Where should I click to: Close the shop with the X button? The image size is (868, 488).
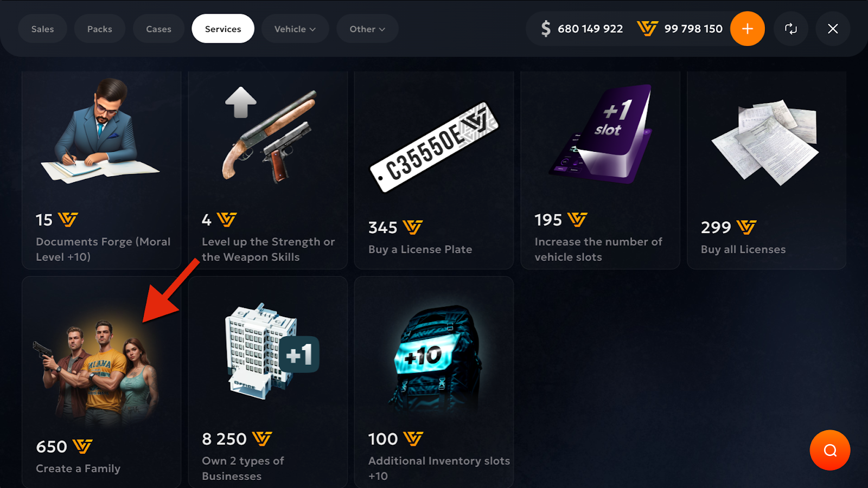coord(833,29)
